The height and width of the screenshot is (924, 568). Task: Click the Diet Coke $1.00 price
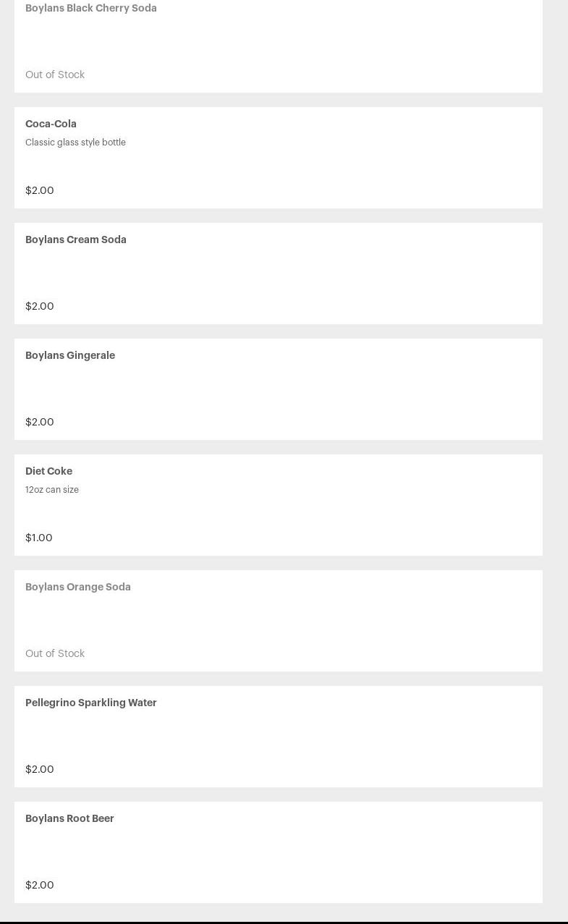pyautogui.click(x=39, y=538)
